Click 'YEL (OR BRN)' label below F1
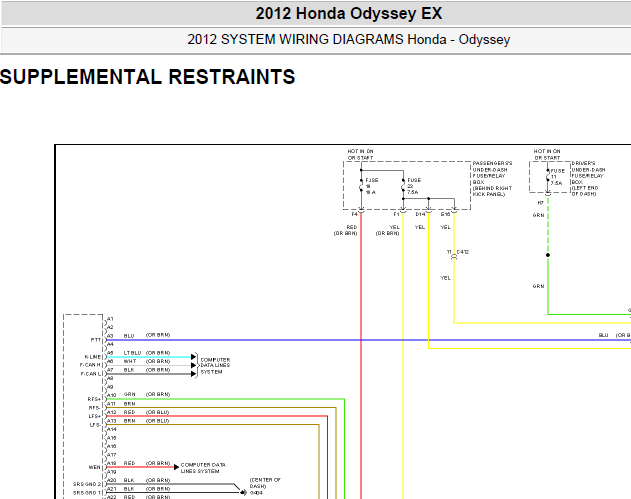The image size is (631, 499). pyautogui.click(x=388, y=230)
